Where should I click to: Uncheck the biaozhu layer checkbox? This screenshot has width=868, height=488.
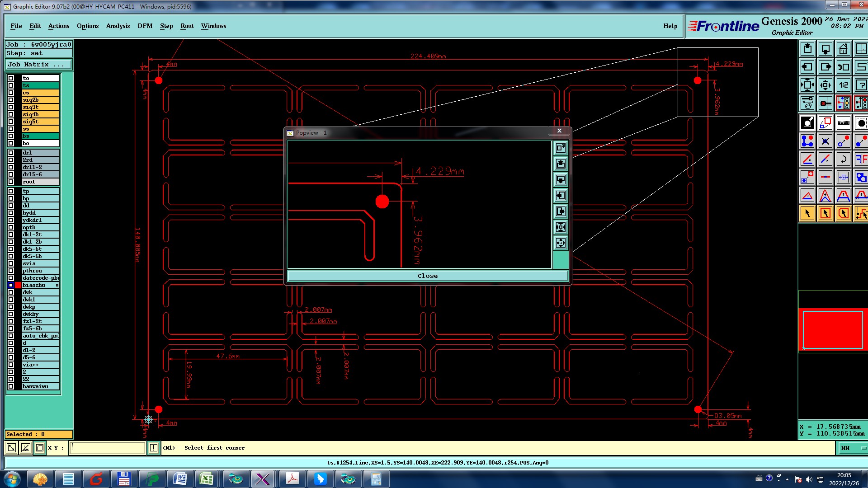[11, 285]
